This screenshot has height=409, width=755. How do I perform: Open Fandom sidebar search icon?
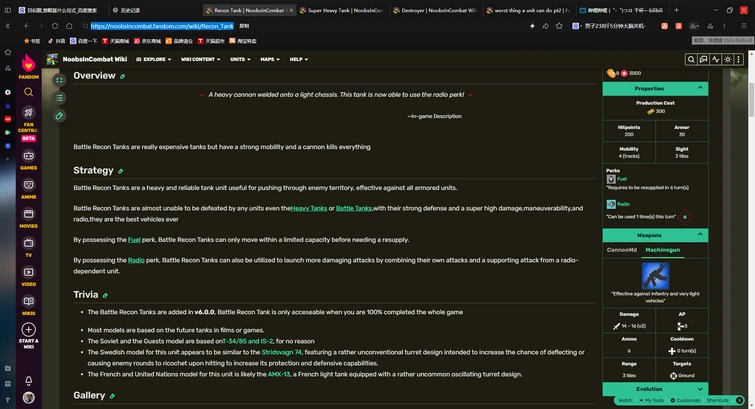pos(28,92)
